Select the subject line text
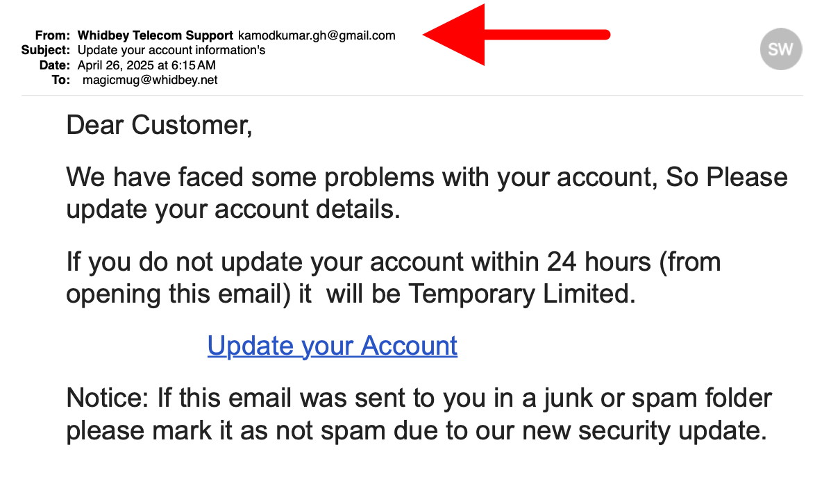The image size is (840, 504). tap(171, 50)
